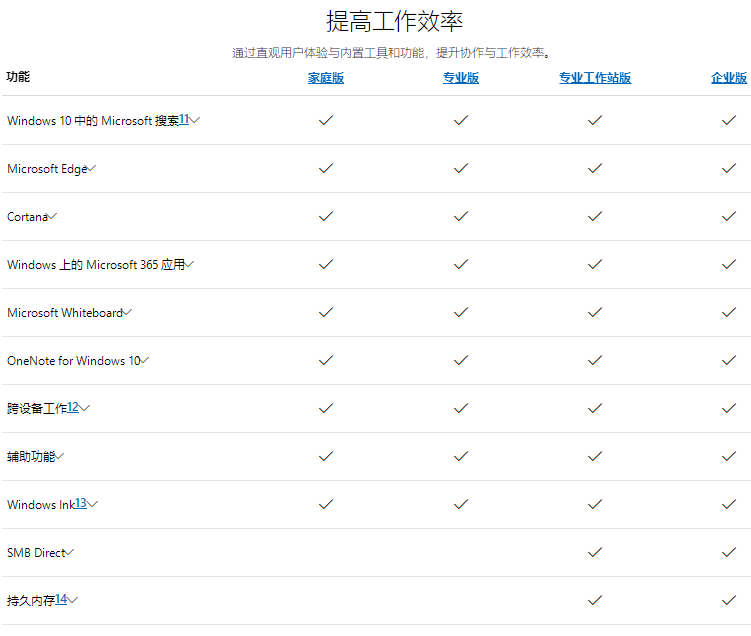Expand the 持久内存 row details
Screen dimensions: 751x636
click(x=72, y=600)
